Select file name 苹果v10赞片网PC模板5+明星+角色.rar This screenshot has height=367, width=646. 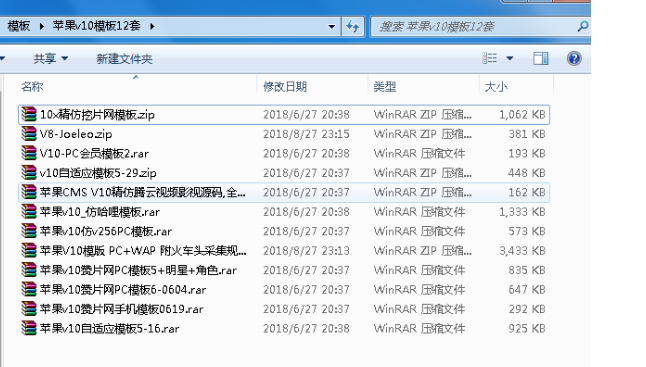click(138, 270)
